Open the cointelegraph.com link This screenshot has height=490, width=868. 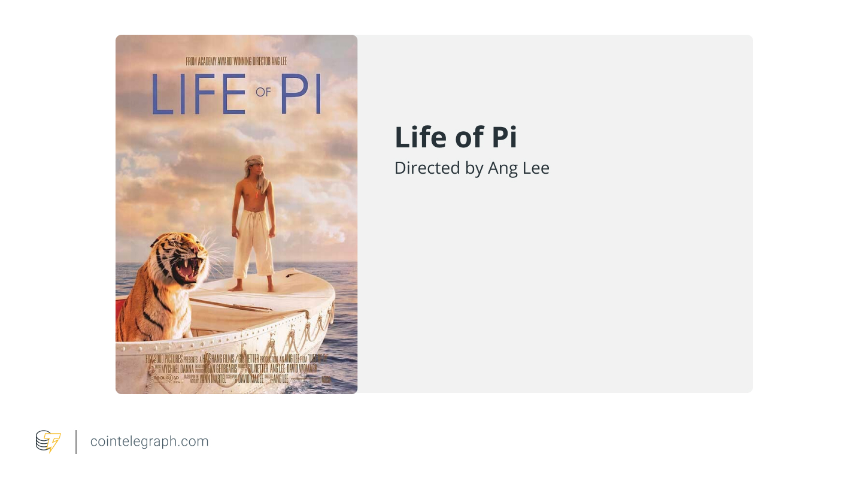click(150, 441)
